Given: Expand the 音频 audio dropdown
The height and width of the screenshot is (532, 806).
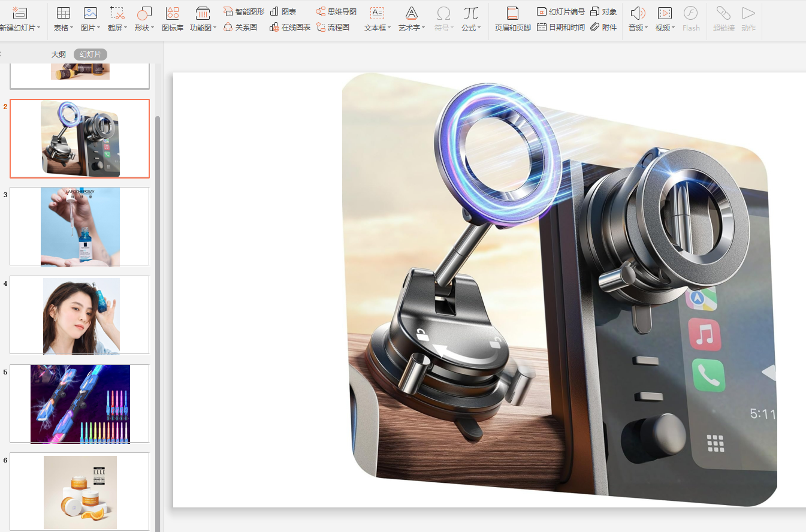Looking at the screenshot, I should tap(638, 28).
